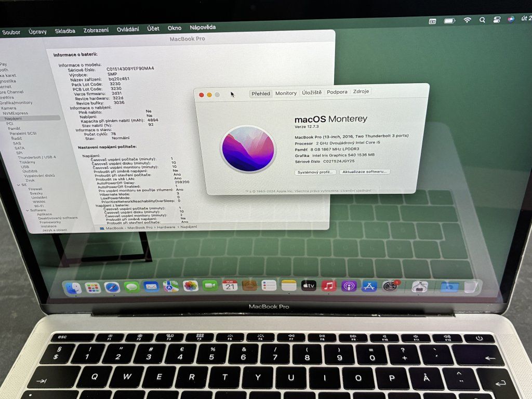Select Thunderbolt / USB 4 in sidebar

(x=36, y=157)
